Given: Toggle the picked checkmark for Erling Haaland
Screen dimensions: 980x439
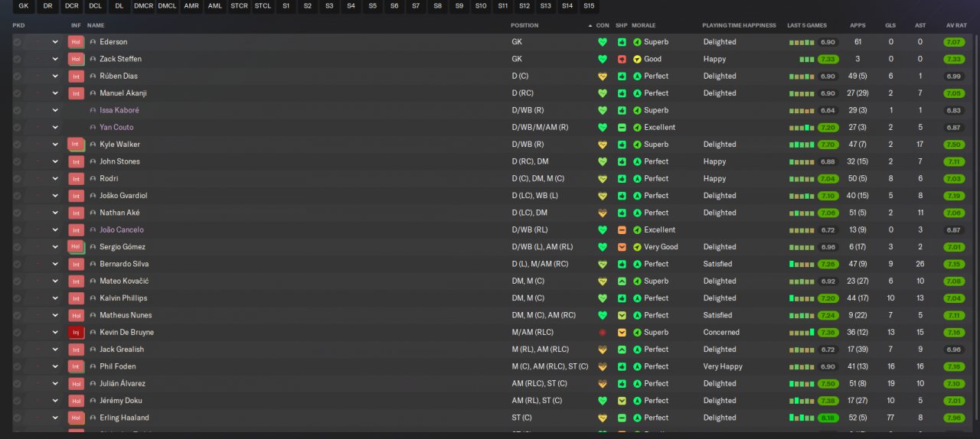Looking at the screenshot, I should click(x=17, y=418).
